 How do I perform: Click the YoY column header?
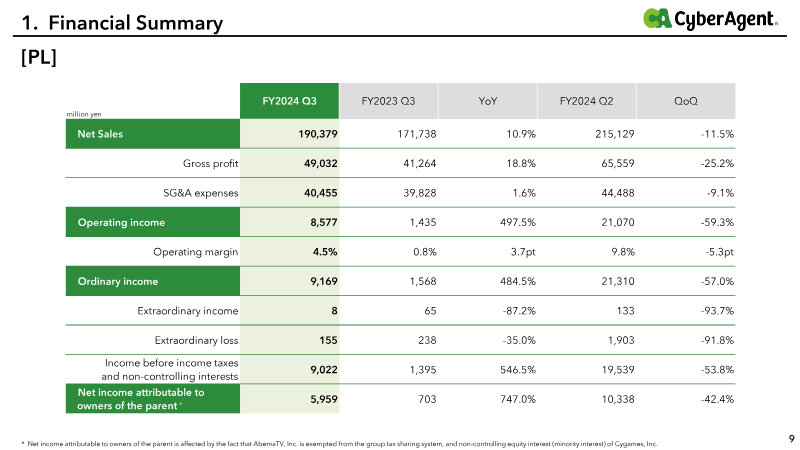(x=487, y=101)
